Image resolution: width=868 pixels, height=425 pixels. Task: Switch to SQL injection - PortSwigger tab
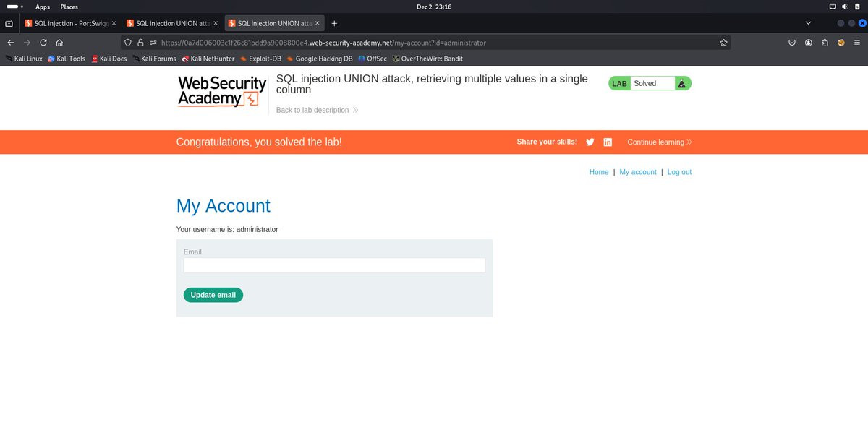point(70,23)
